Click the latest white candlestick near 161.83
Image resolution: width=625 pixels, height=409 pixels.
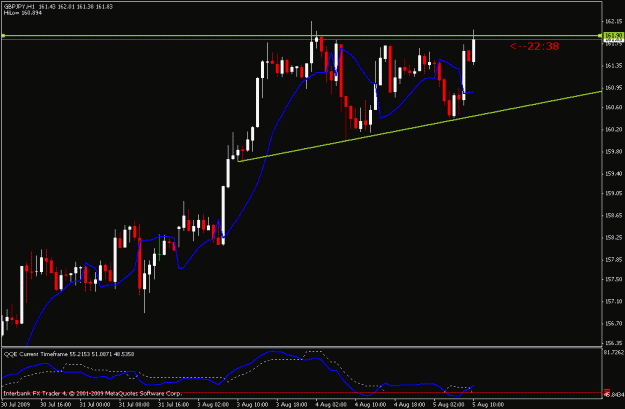click(x=474, y=50)
